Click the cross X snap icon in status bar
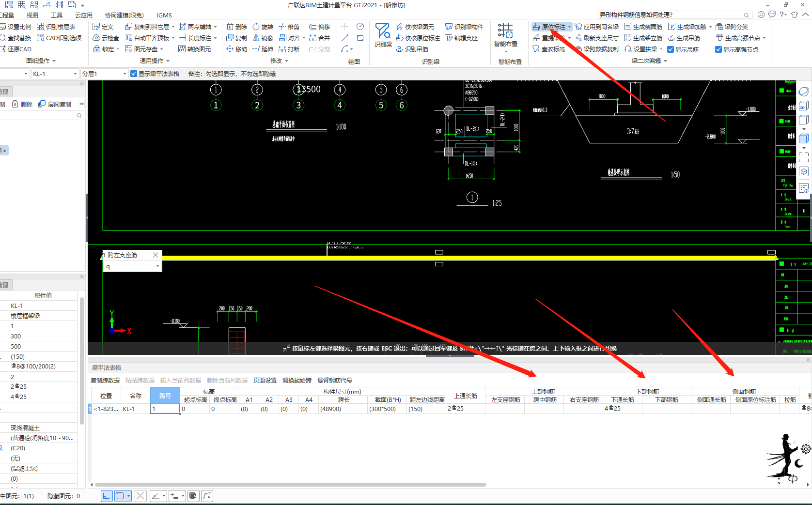 point(141,496)
